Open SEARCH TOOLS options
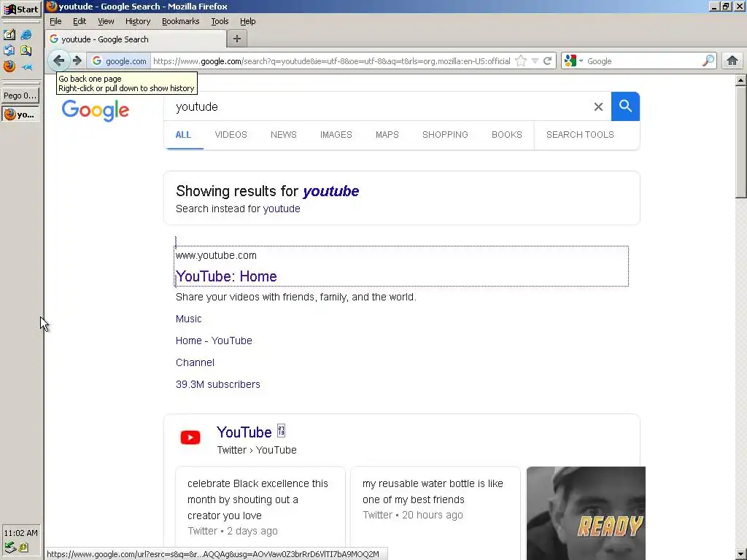Viewport: 747px width, 560px height. [580, 135]
